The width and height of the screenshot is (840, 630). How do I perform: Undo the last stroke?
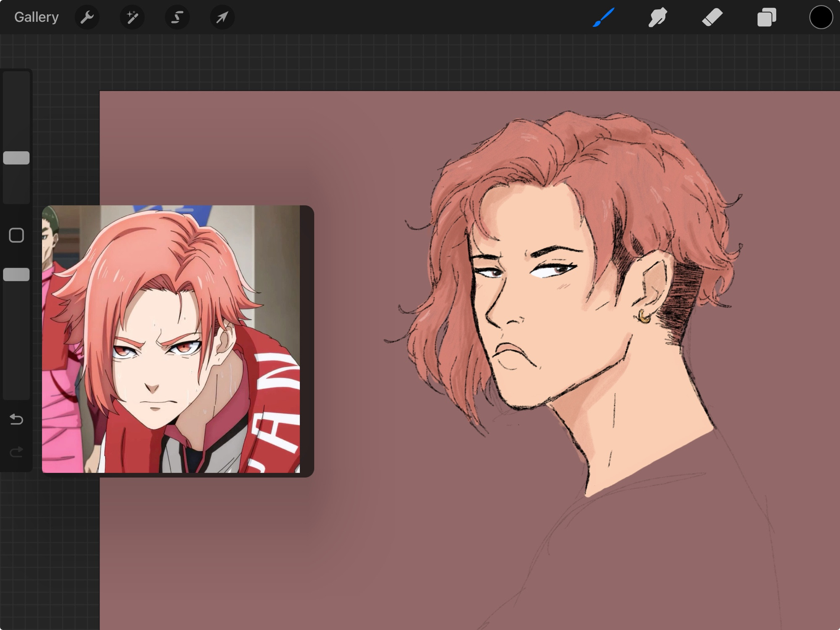(16, 419)
